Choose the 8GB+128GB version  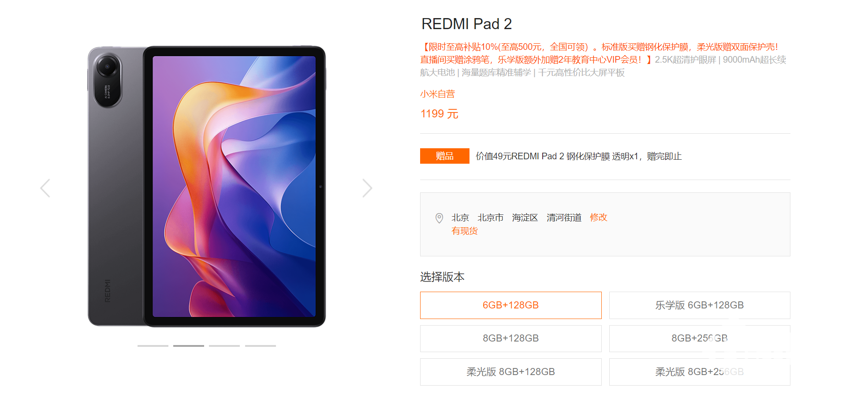[510, 338]
